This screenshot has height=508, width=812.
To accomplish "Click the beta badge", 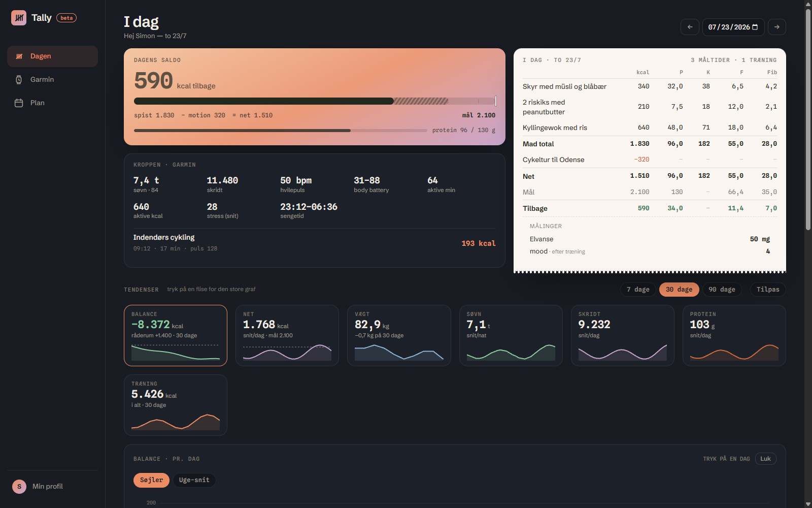I will [x=66, y=18].
